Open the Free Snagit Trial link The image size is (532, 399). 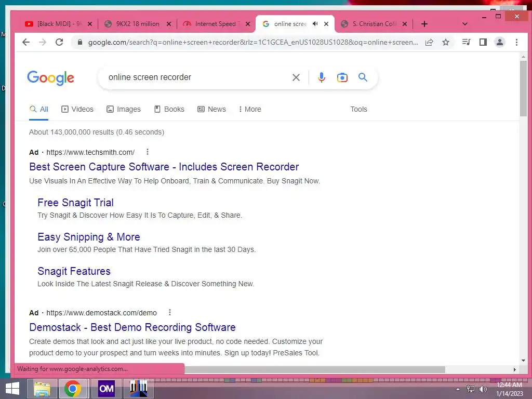point(75,203)
